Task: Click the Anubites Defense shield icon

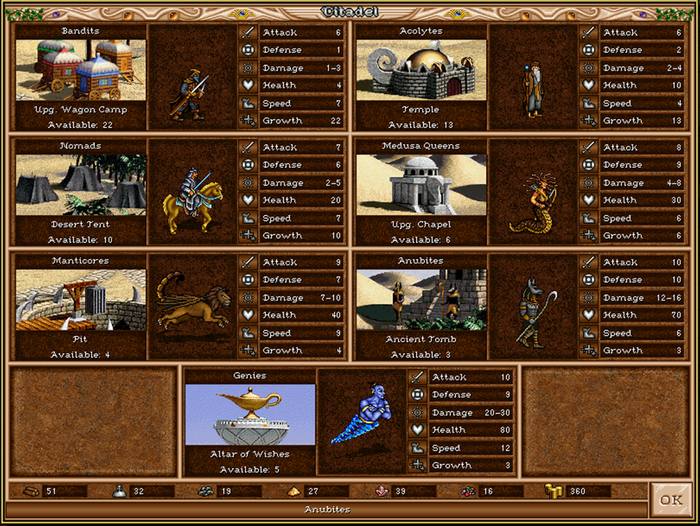Action: pyautogui.click(x=588, y=280)
